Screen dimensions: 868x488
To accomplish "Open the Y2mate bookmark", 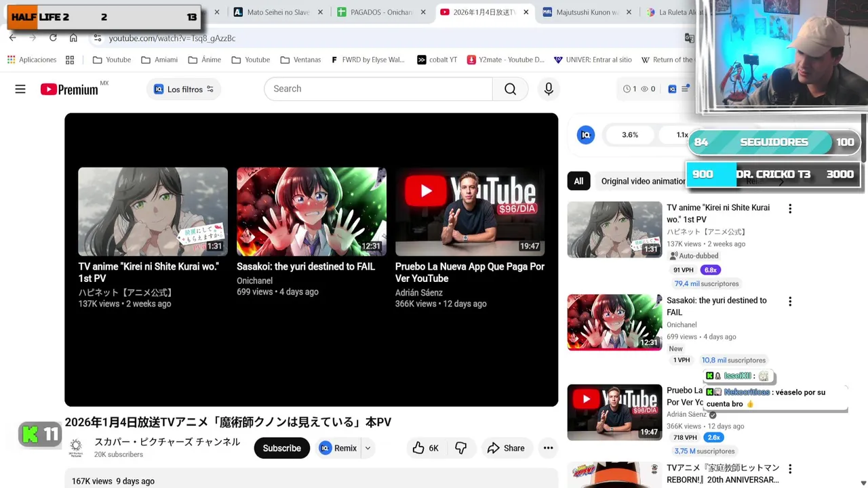I will tap(506, 60).
